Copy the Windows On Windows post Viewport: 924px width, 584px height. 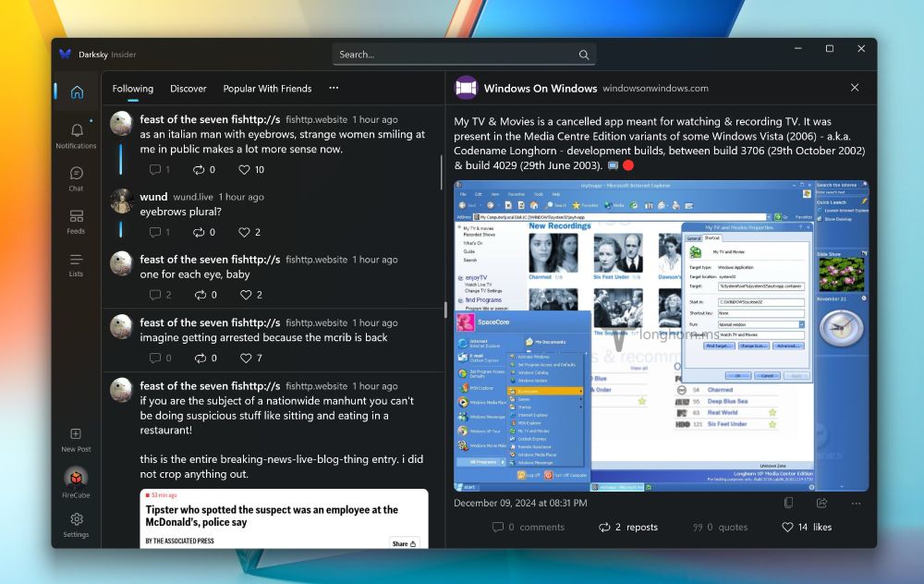788,503
